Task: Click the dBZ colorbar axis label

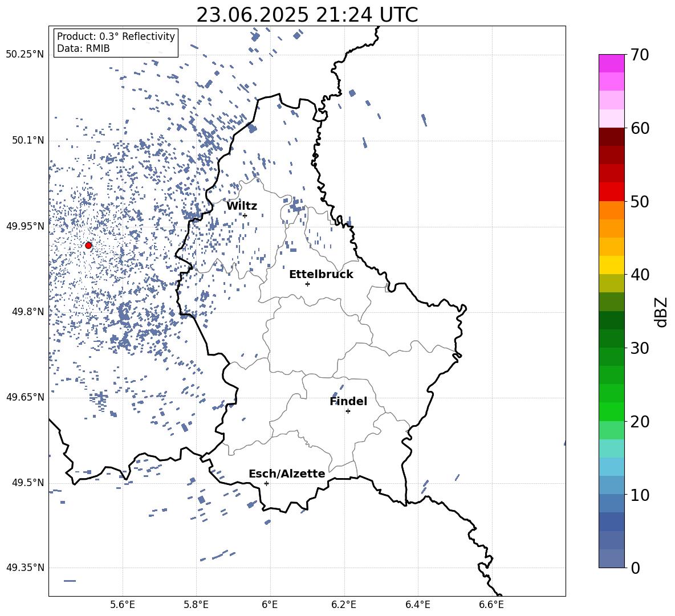Action: pyautogui.click(x=661, y=312)
